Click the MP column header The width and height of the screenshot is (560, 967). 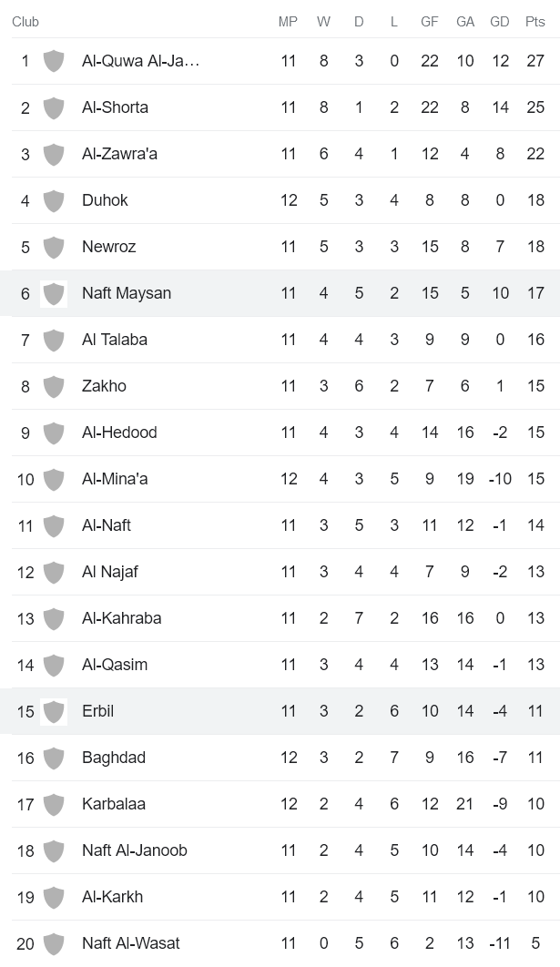(289, 22)
